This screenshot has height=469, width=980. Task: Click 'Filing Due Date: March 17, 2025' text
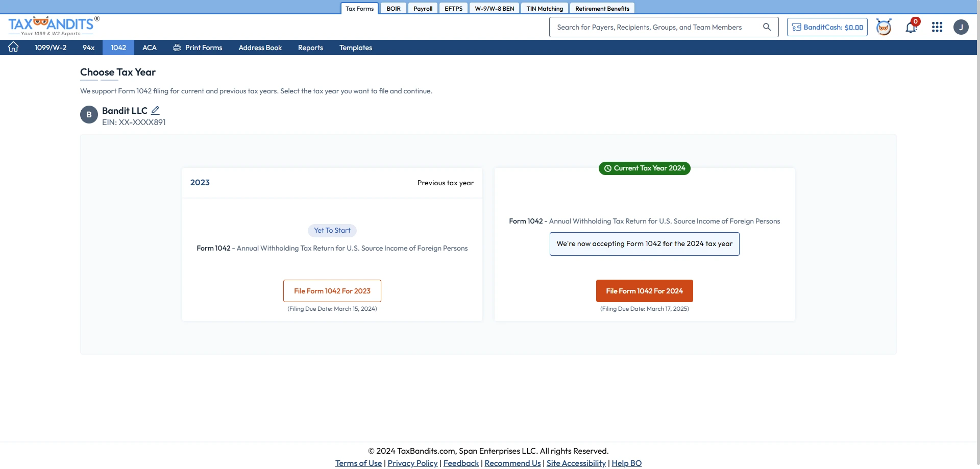(x=645, y=309)
